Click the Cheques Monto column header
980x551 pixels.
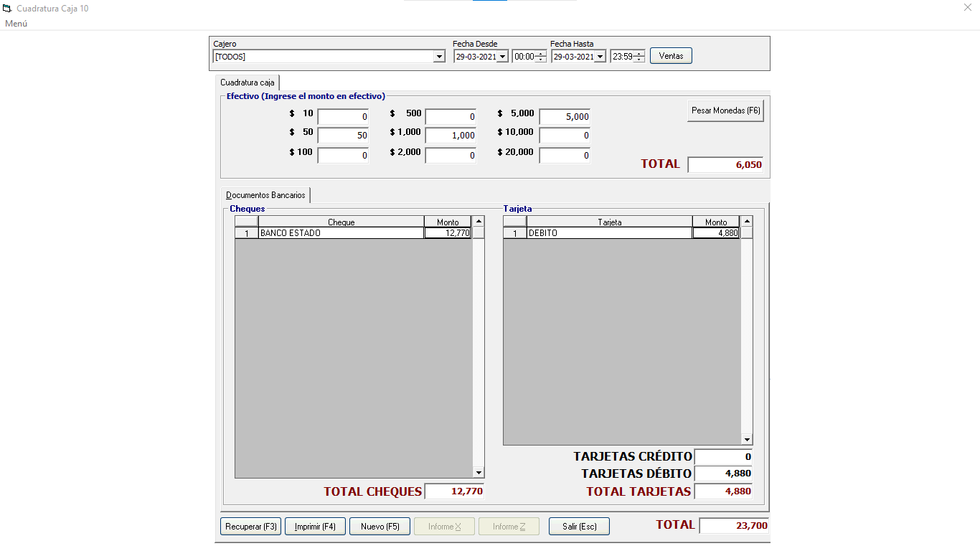pyautogui.click(x=448, y=222)
